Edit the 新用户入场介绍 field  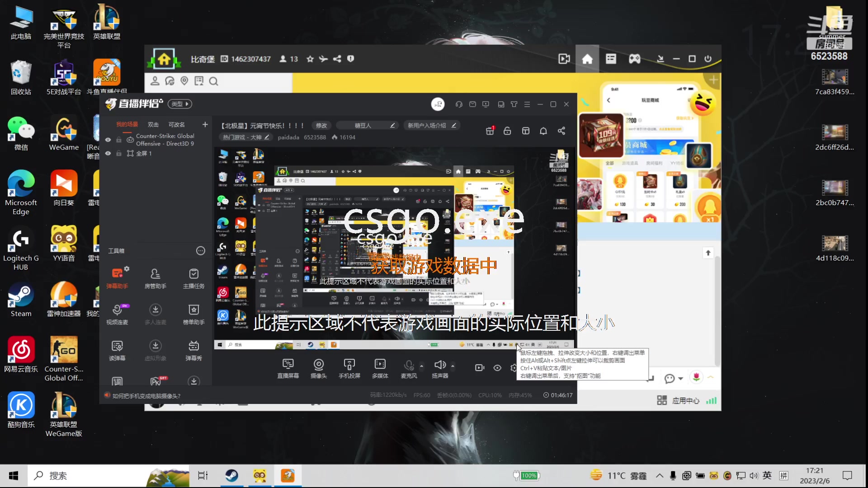tap(432, 125)
